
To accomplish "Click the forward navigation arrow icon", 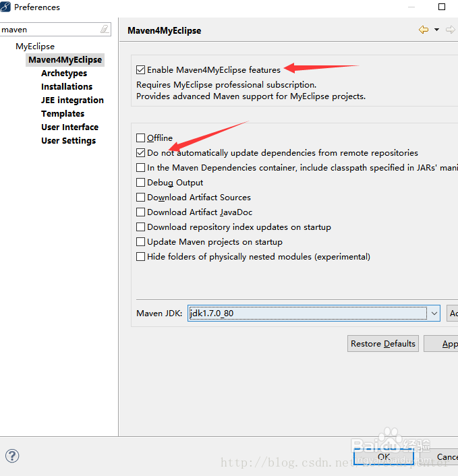I will pos(451,30).
